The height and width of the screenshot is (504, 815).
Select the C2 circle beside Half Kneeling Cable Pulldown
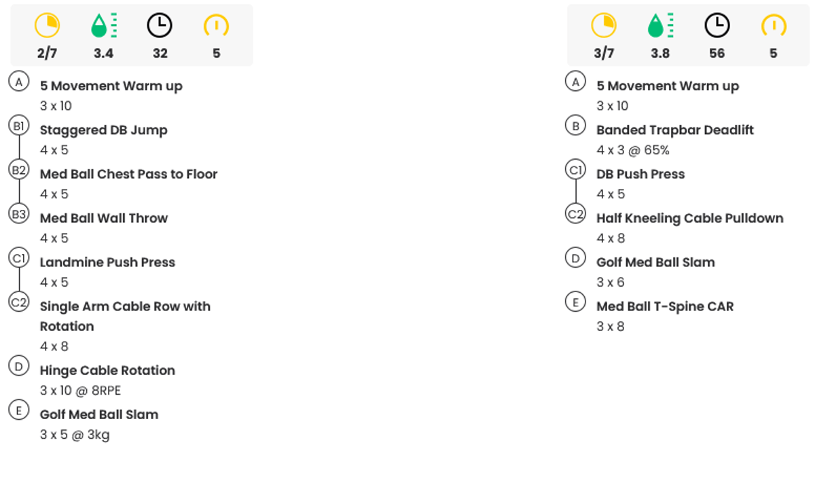pyautogui.click(x=576, y=214)
